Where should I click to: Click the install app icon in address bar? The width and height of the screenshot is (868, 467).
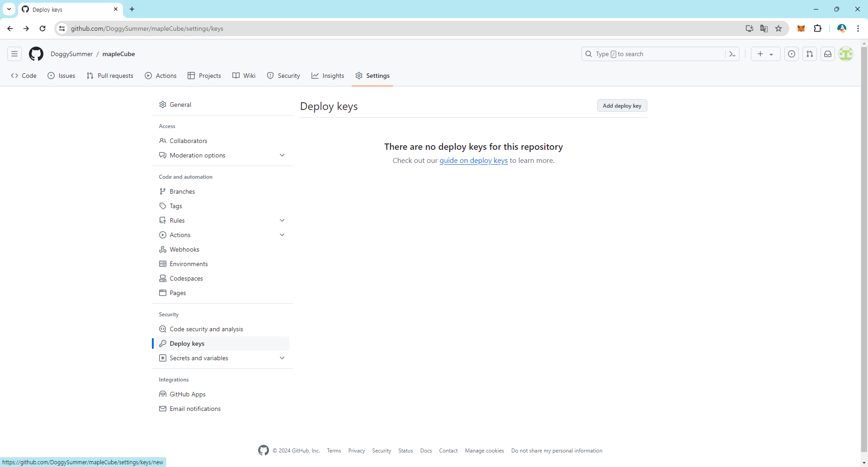pos(750,29)
